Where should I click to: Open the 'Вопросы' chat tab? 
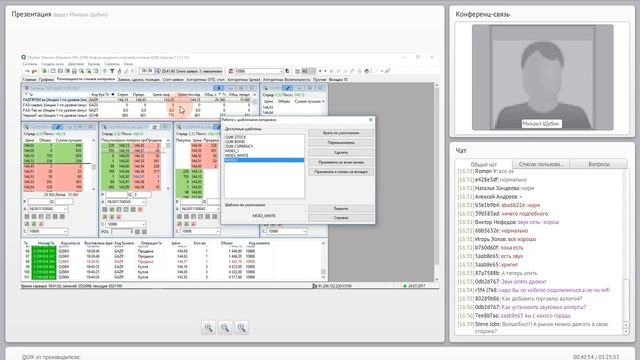[x=599, y=164]
